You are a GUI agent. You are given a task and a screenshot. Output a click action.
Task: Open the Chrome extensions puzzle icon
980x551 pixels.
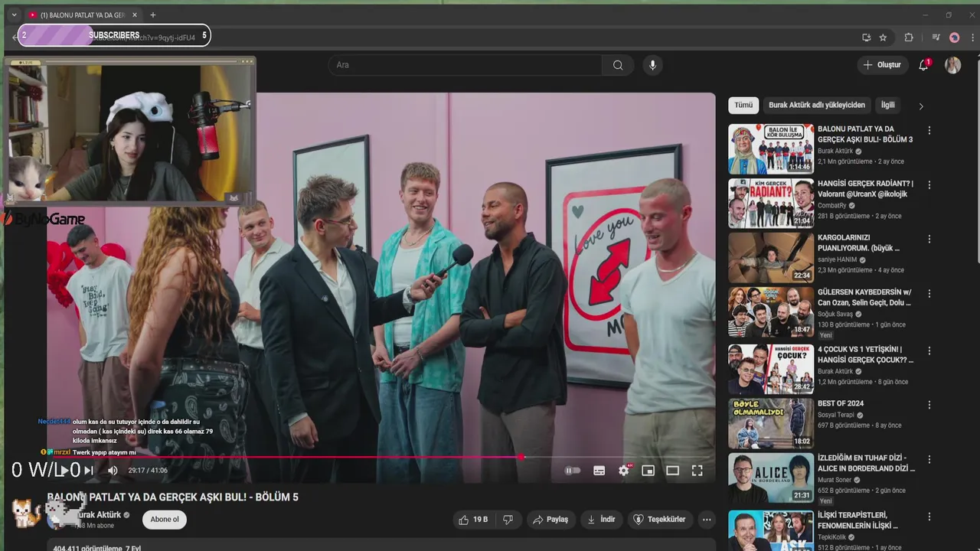[909, 37]
